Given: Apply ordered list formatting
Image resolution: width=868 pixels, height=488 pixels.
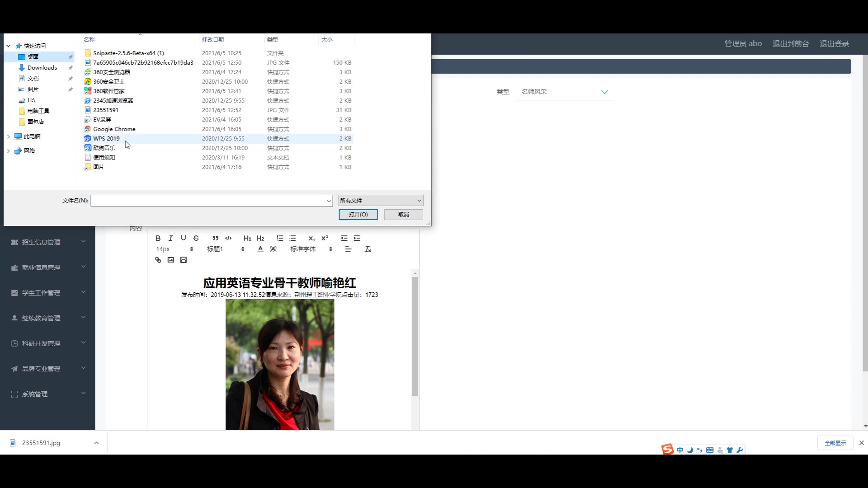Looking at the screenshot, I should click(x=280, y=238).
